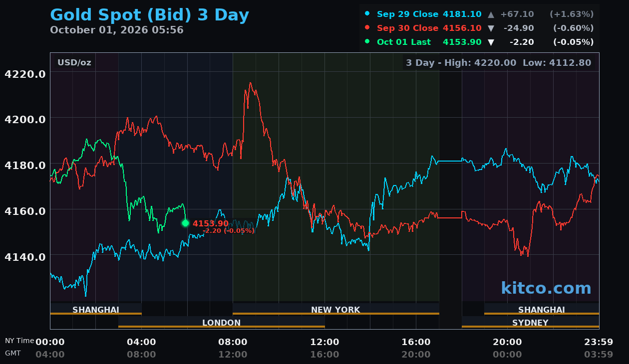Click the 00:00 GMT time label
The height and width of the screenshot is (364, 629).
(x=507, y=355)
